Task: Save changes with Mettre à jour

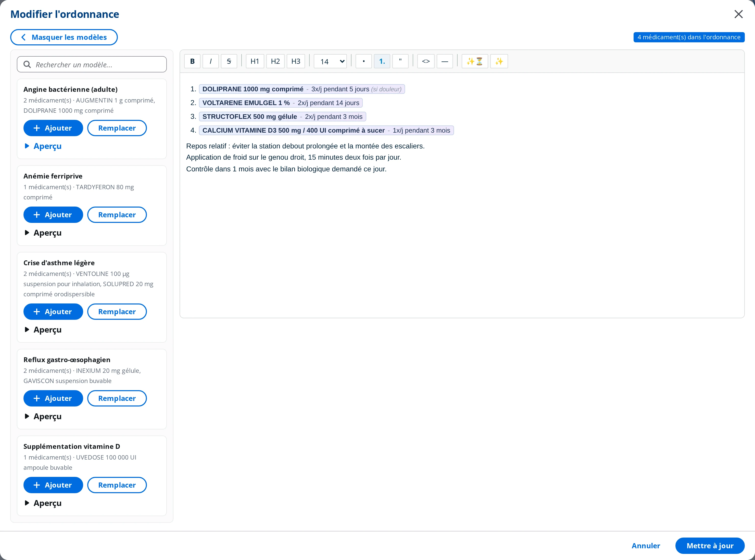Action: tap(710, 546)
